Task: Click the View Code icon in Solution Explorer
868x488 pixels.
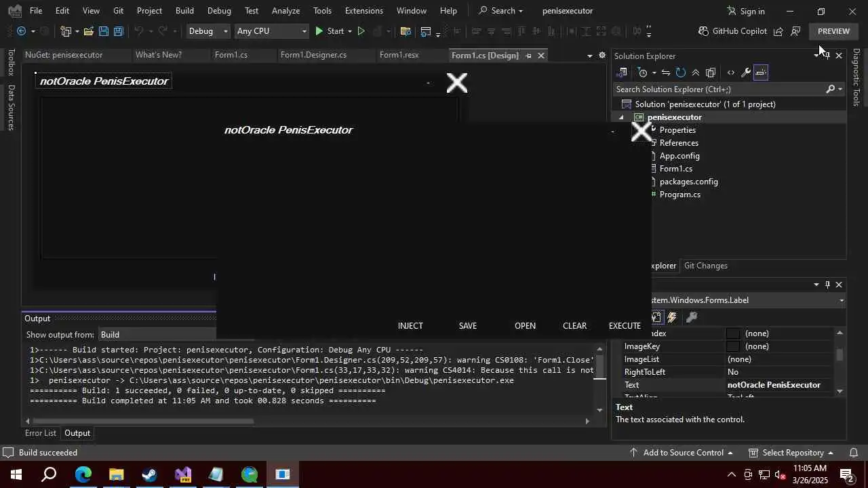Action: pos(730,73)
